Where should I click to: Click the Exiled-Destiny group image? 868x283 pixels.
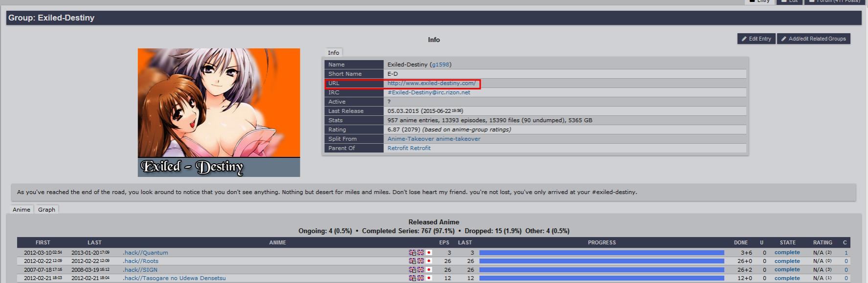(219, 112)
